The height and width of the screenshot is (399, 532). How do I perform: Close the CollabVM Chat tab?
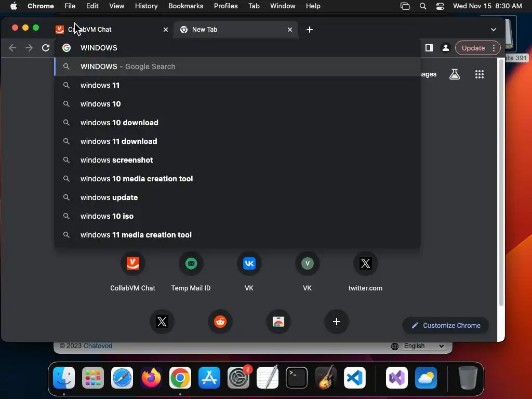[x=166, y=30]
